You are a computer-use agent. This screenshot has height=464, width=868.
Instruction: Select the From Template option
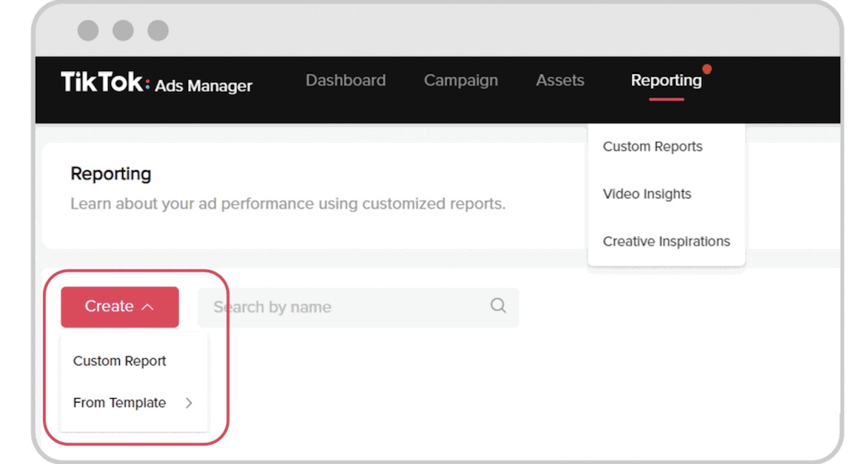(119, 403)
